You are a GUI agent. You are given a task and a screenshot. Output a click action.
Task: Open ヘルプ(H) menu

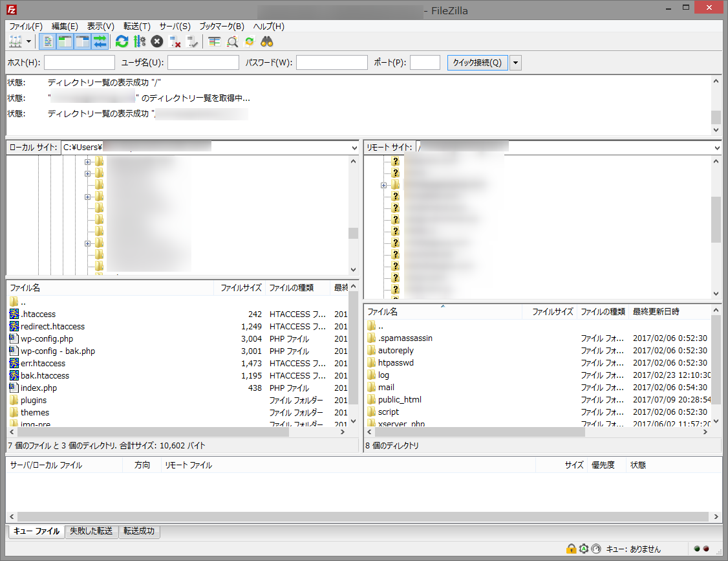(269, 26)
